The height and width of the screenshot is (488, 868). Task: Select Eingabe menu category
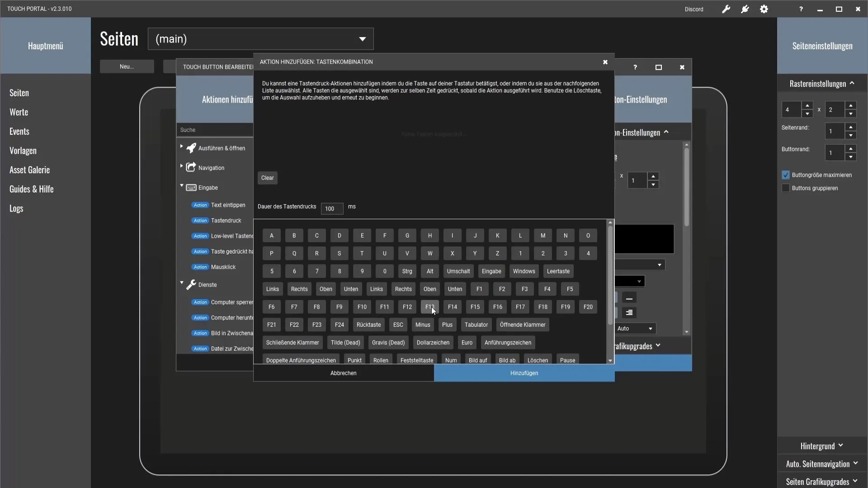click(208, 187)
